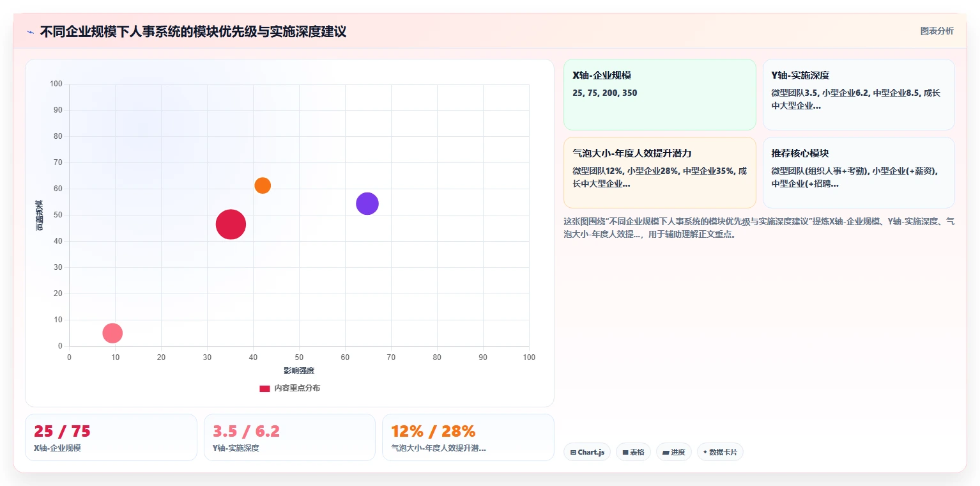The width and height of the screenshot is (980, 486).
Task: Click the 影响强度 x-axis title
Action: tap(299, 371)
